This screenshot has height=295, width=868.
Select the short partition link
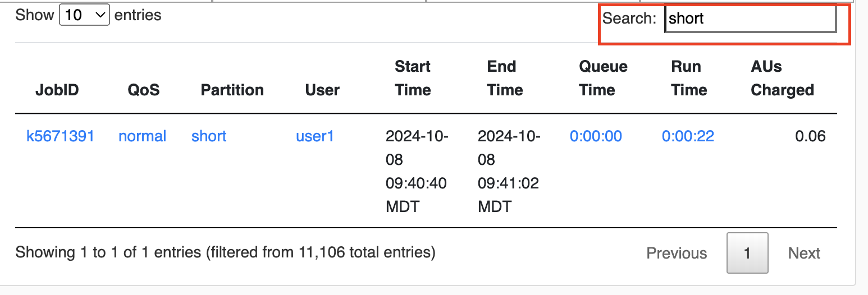click(209, 136)
